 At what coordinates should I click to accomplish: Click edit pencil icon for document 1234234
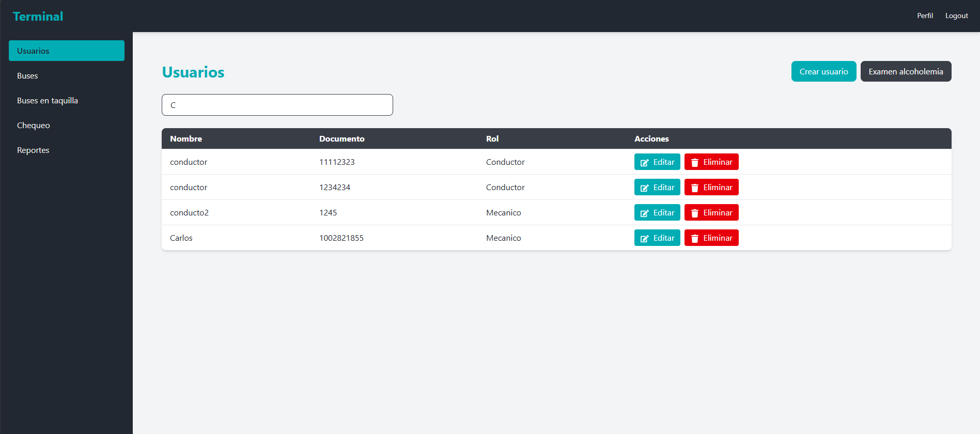tap(644, 188)
